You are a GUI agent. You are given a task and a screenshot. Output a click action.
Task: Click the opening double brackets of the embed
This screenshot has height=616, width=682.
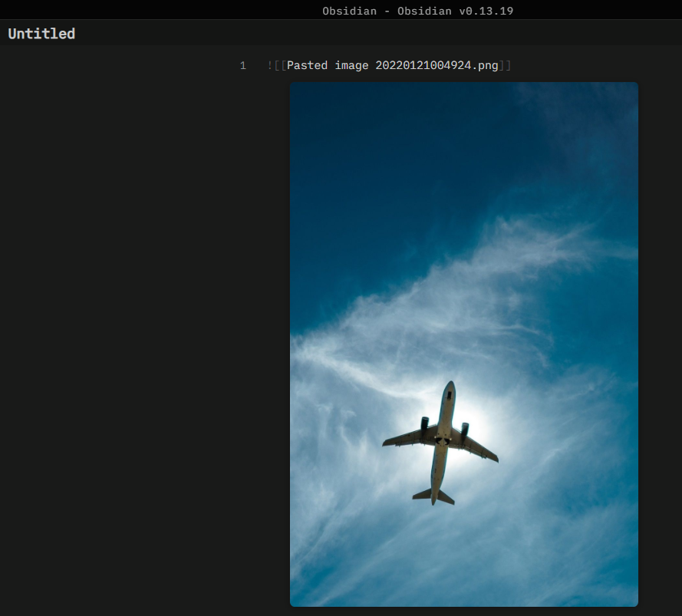point(279,66)
